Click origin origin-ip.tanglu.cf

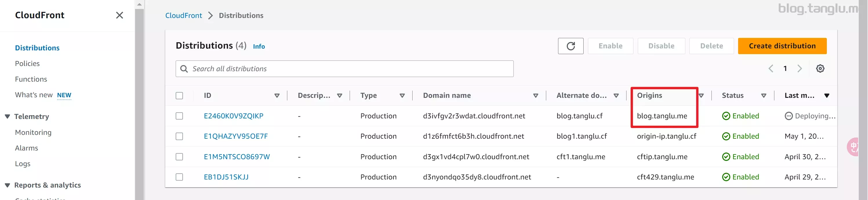(x=667, y=136)
